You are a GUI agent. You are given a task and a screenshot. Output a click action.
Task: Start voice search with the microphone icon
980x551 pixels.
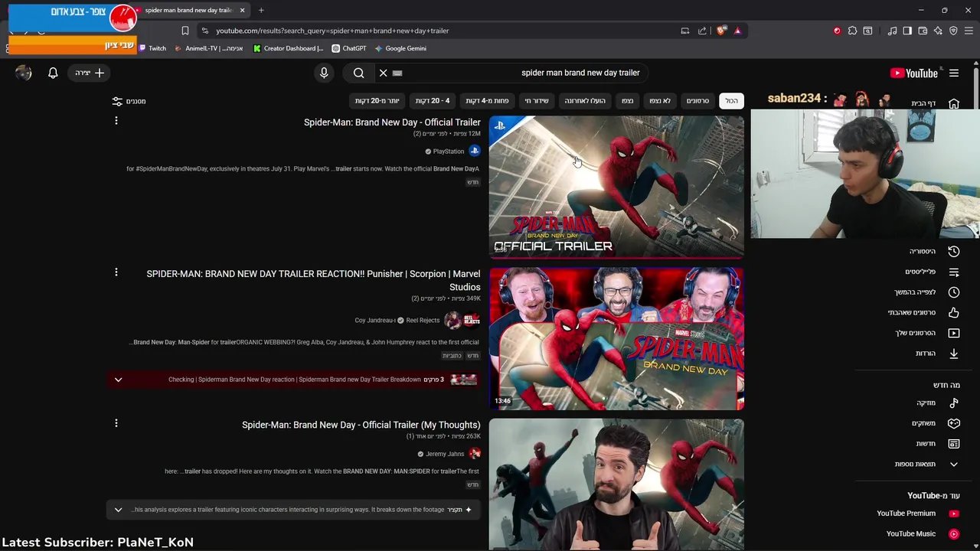click(x=324, y=73)
